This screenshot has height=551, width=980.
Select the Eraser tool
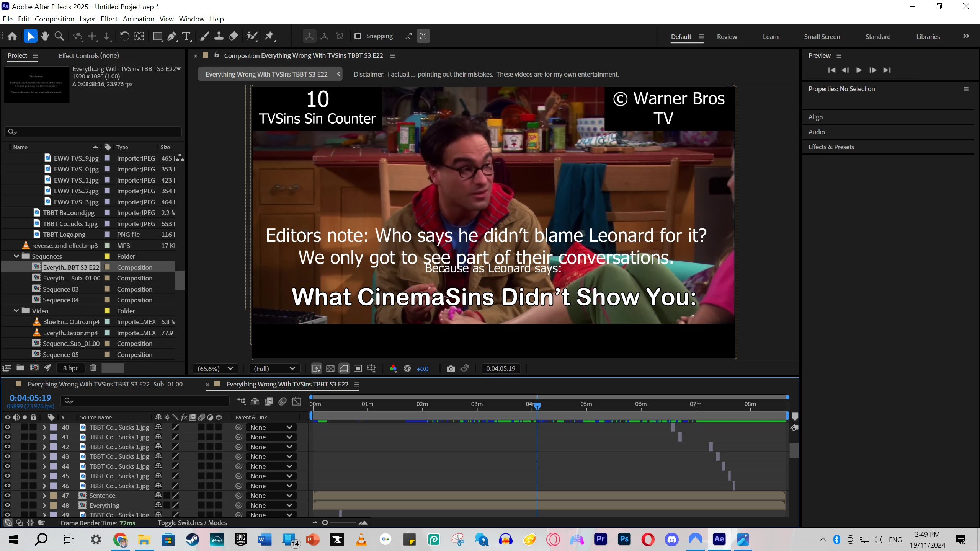234,36
